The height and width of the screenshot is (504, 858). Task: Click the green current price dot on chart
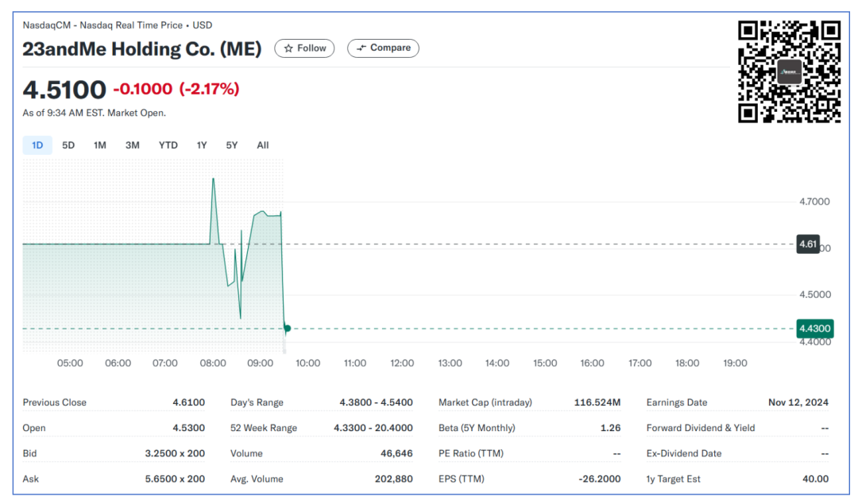click(287, 328)
